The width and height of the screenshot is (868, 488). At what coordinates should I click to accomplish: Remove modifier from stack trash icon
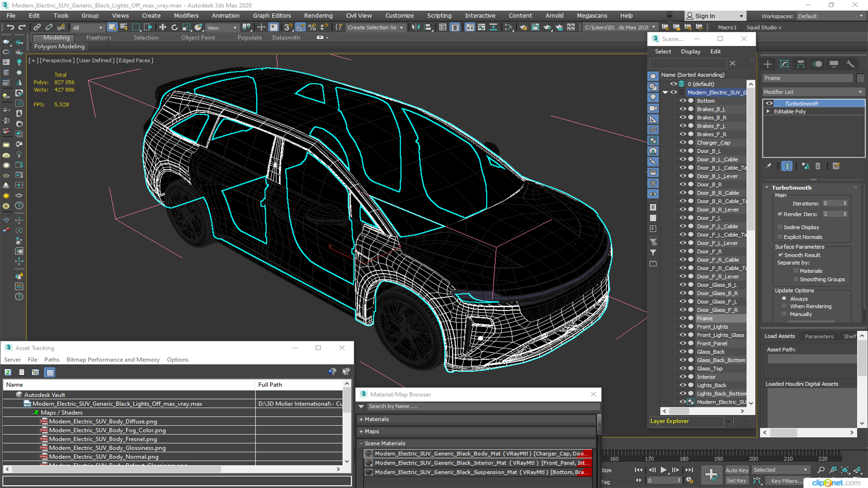pos(818,166)
